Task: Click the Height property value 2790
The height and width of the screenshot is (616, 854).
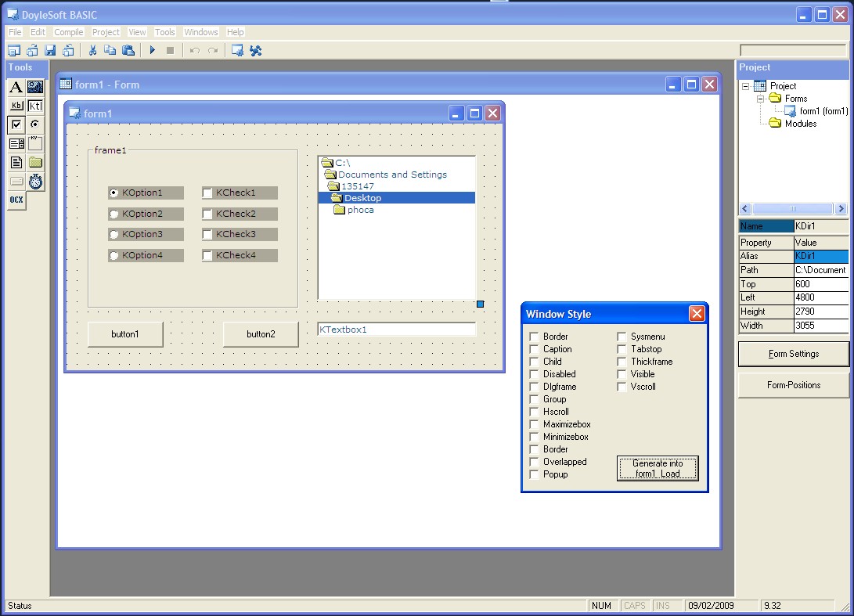Action: [x=821, y=312]
